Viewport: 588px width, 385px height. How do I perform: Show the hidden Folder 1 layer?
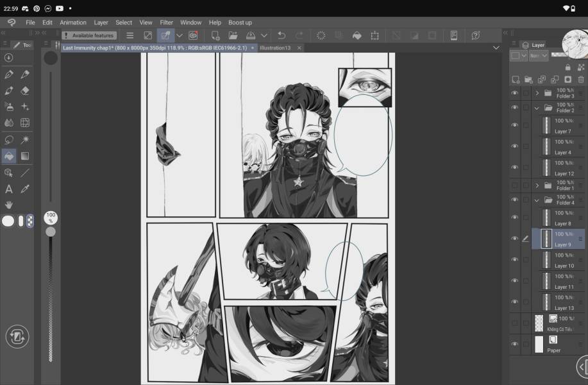(514, 185)
